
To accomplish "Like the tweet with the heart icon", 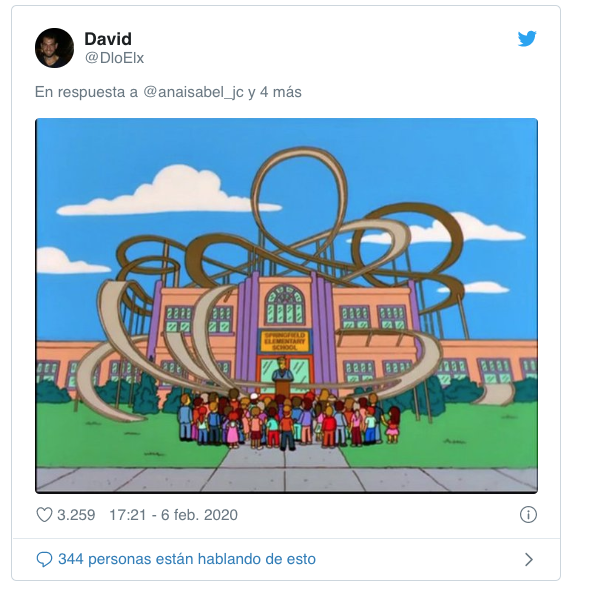I will (x=44, y=514).
